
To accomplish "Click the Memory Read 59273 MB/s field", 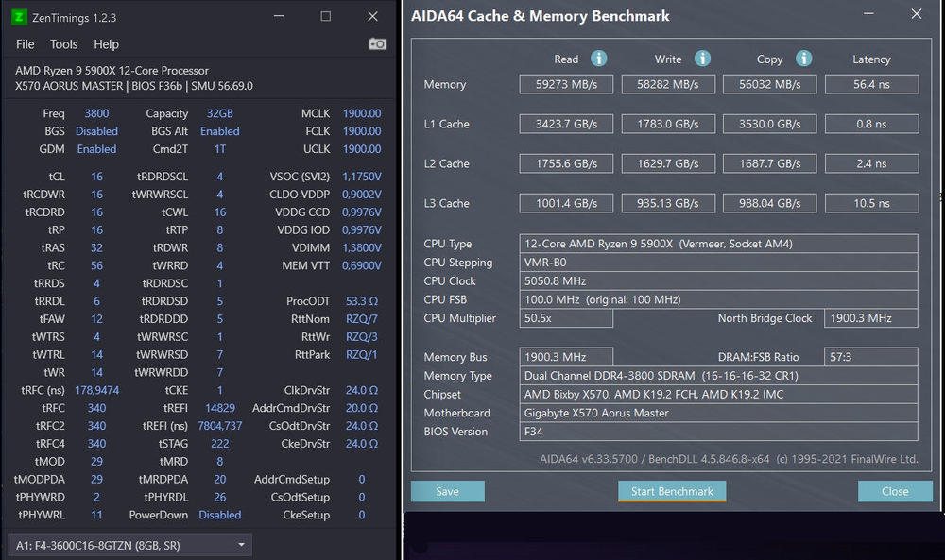I will 566,84.
